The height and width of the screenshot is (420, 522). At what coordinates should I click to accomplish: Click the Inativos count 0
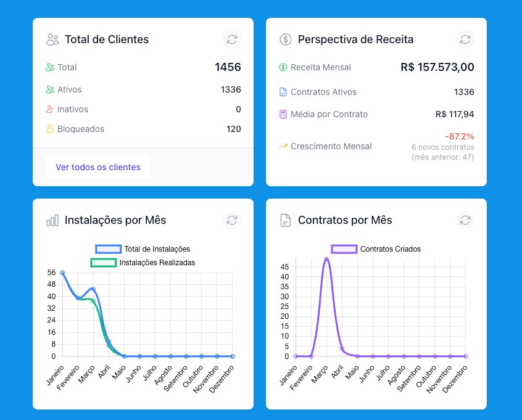pyautogui.click(x=238, y=109)
